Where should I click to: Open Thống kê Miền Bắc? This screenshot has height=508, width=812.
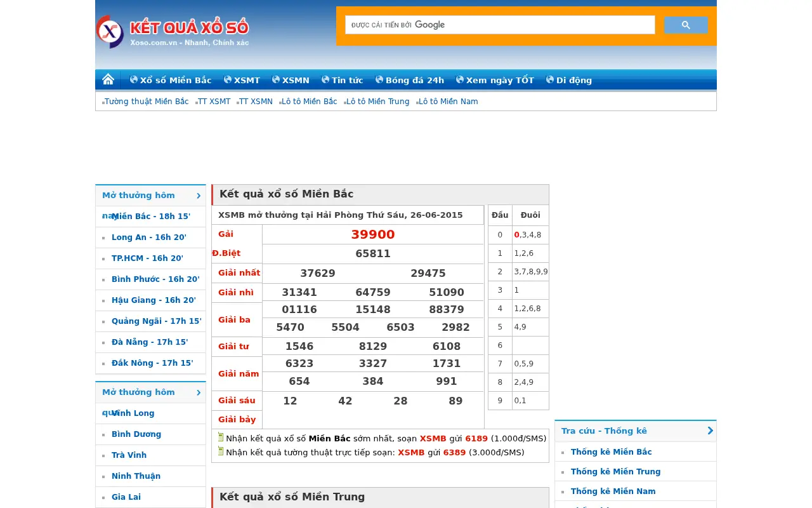(612, 452)
